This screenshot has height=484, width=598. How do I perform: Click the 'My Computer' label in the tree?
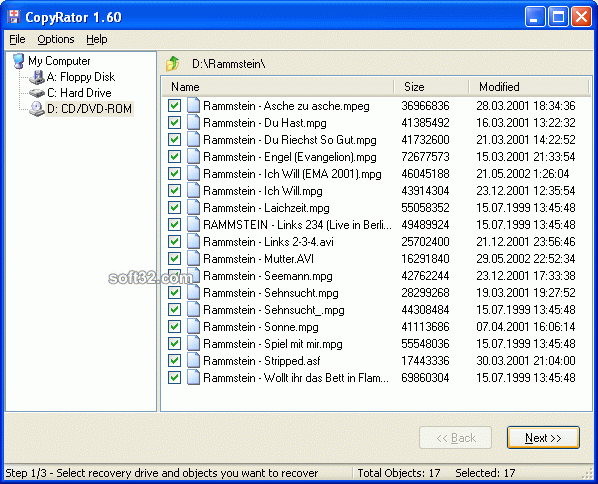59,61
